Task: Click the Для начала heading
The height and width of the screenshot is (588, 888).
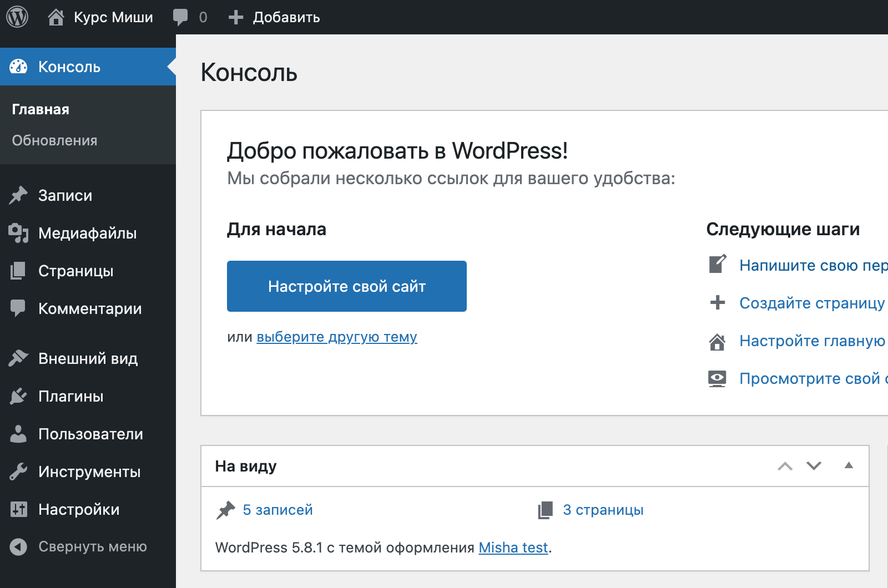Action: point(276,229)
